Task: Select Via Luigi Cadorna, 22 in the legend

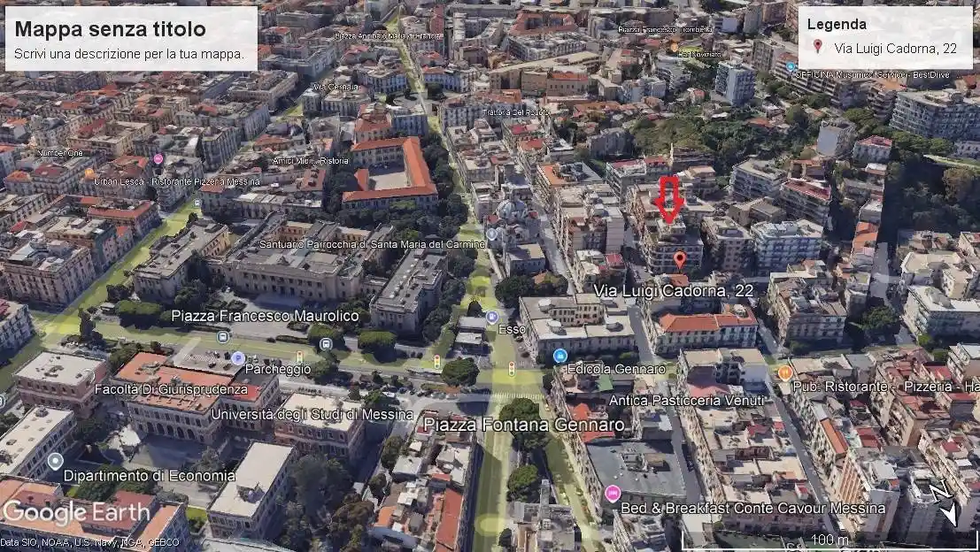Action: (895, 48)
